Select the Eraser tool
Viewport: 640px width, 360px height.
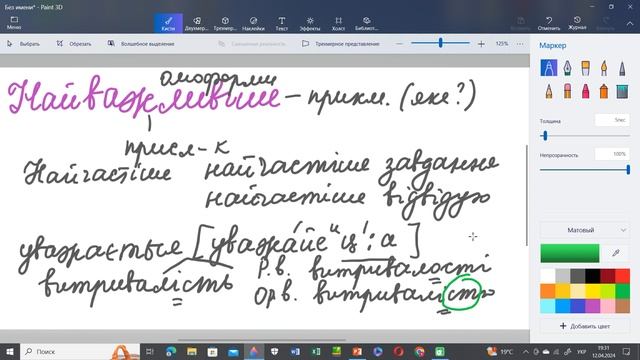(567, 91)
